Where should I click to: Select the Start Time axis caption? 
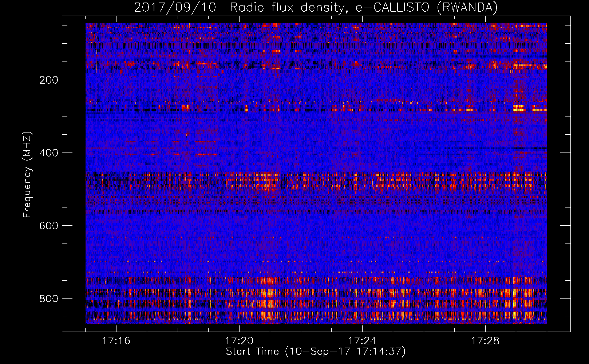[x=316, y=352]
